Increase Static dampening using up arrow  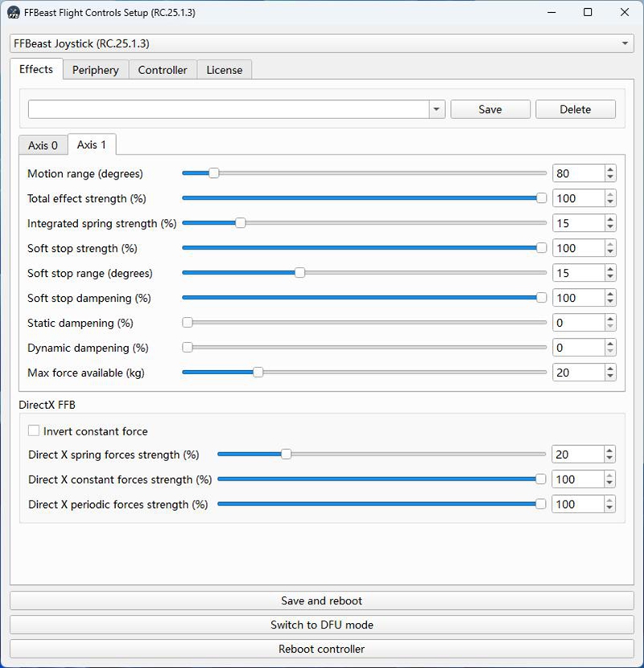610,319
